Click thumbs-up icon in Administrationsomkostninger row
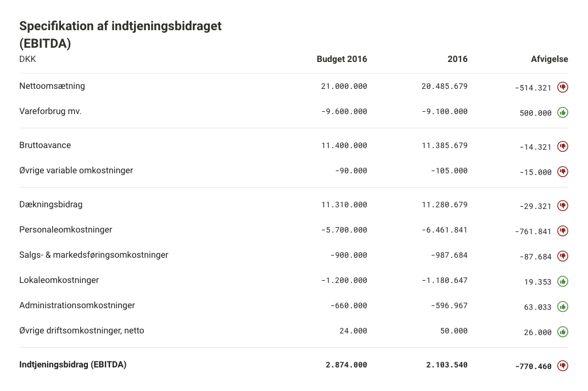 (x=563, y=307)
